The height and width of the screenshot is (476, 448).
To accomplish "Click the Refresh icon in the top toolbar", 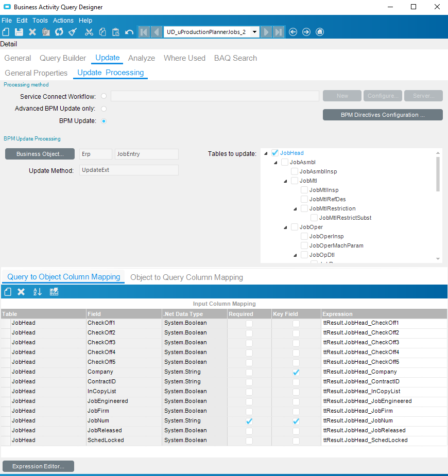I will [59, 32].
